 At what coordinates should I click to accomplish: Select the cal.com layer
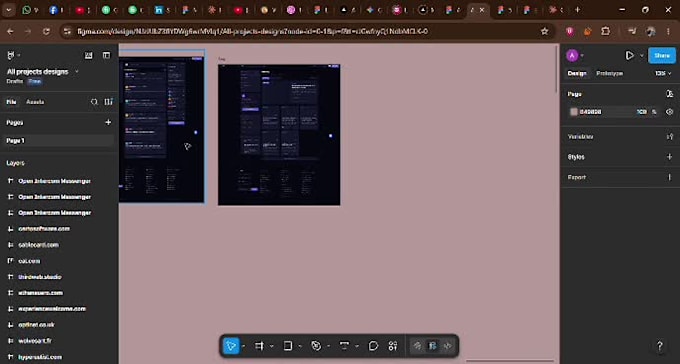[29, 261]
